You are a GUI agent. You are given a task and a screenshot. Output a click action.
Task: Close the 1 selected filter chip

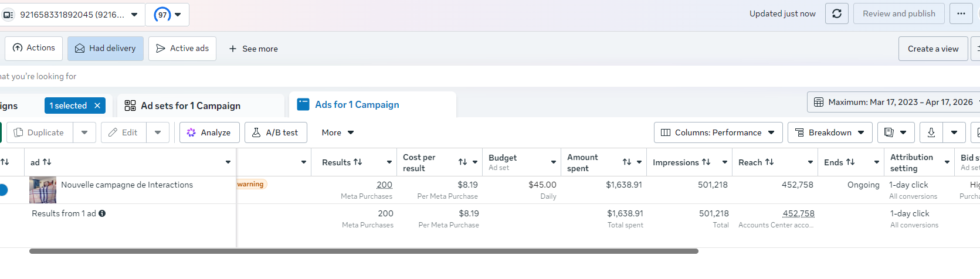(97, 106)
